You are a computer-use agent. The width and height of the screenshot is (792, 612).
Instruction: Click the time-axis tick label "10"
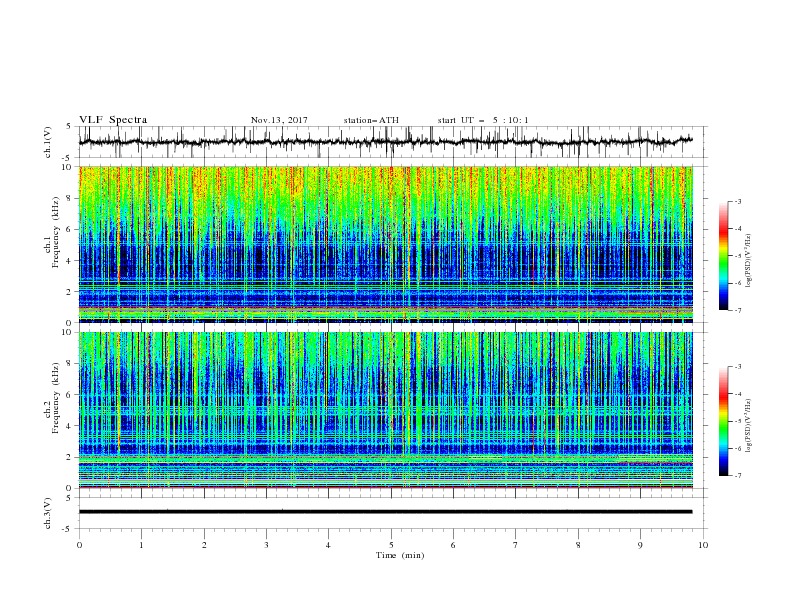(703, 545)
